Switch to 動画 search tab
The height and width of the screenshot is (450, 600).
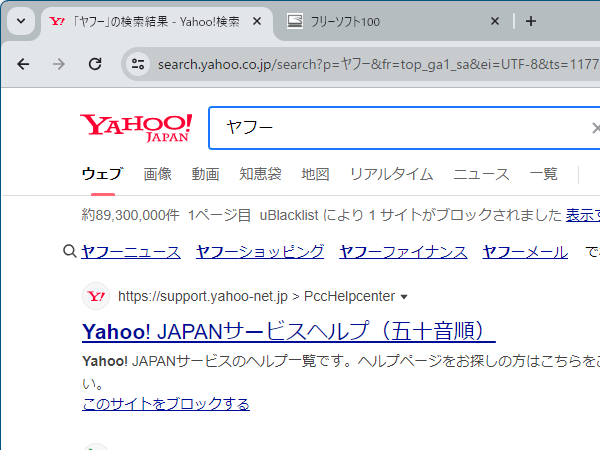205,174
